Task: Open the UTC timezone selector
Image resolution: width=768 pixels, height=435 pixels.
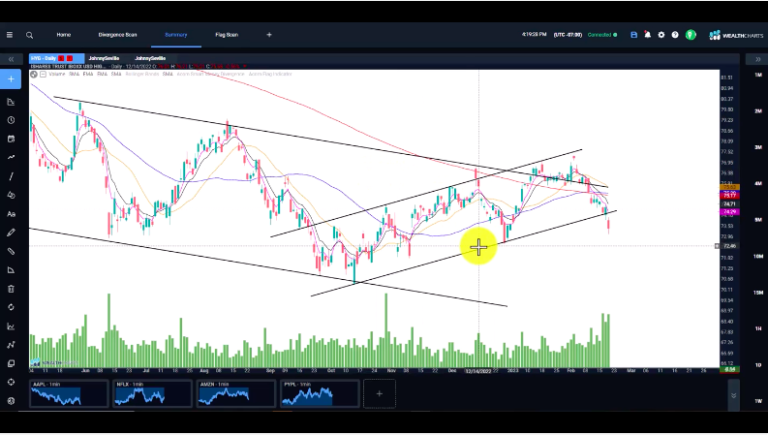Action: coord(567,35)
